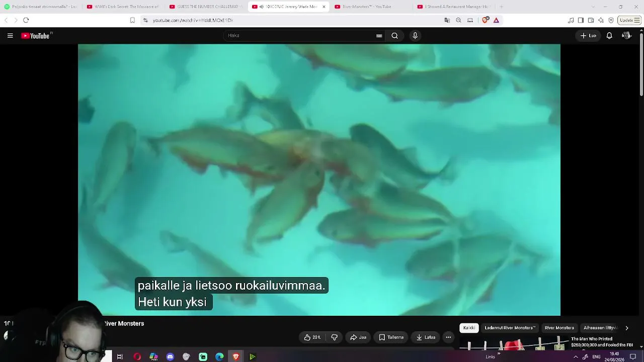Bookmark this page in the toolbar
Viewport: 644px width, 362px height.
[132, 20]
